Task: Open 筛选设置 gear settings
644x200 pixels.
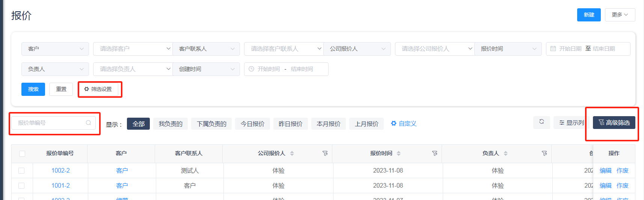Action: click(98, 89)
